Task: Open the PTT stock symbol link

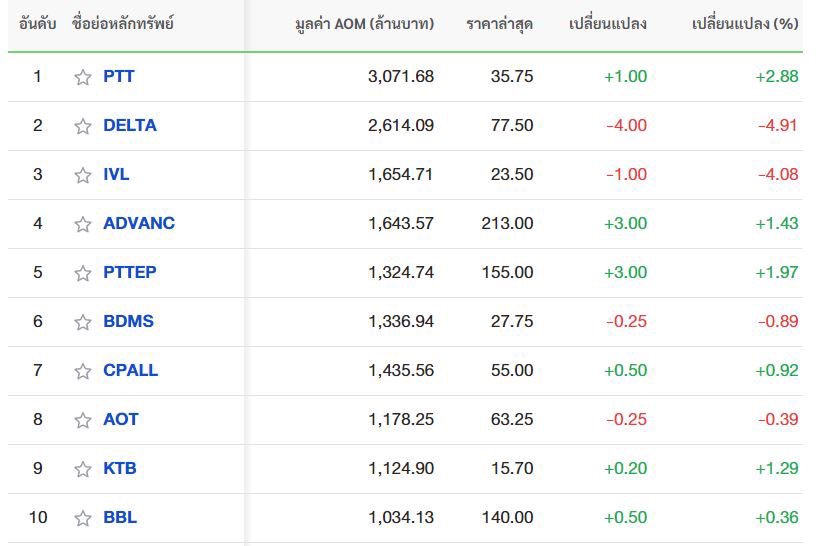Action: (x=119, y=76)
